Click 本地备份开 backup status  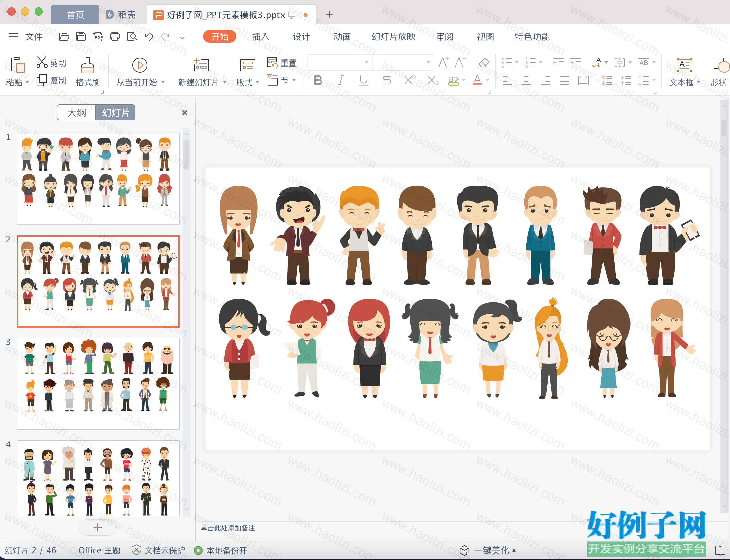220,550
